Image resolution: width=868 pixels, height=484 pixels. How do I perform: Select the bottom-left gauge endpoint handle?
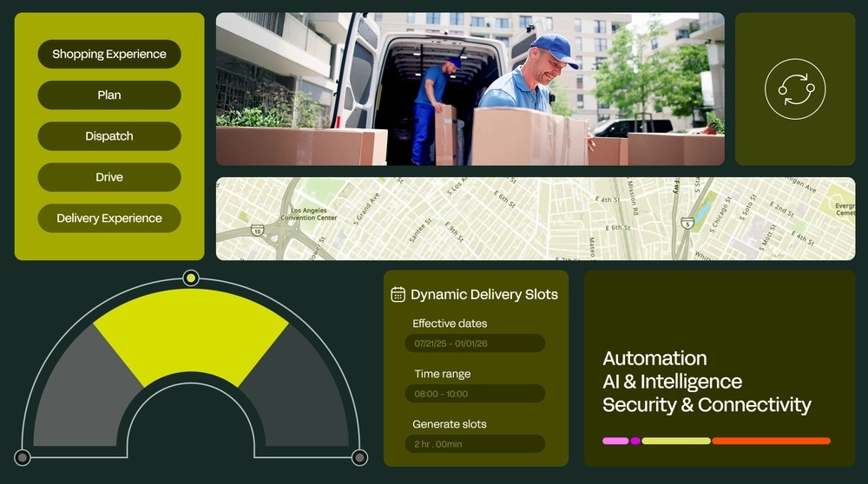[23, 457]
